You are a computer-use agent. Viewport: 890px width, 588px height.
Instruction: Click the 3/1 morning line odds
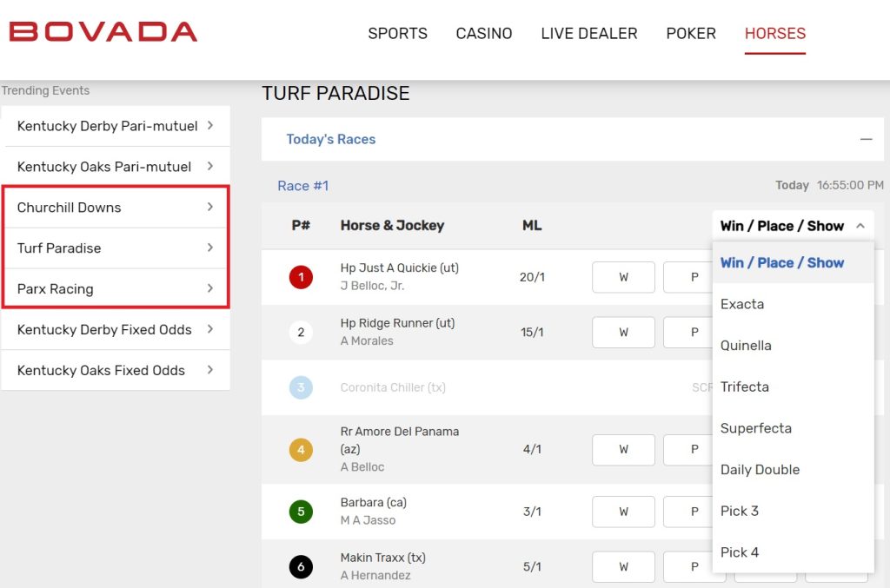pos(532,512)
